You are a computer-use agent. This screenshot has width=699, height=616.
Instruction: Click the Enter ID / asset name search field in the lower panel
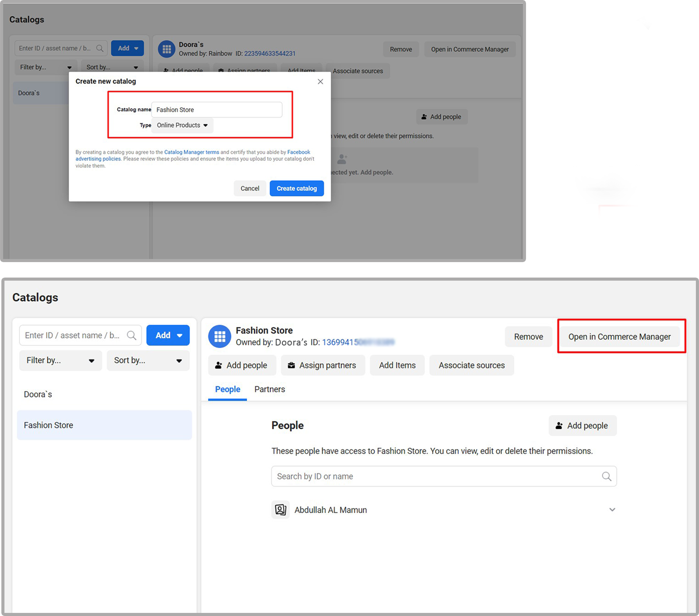pos(80,335)
